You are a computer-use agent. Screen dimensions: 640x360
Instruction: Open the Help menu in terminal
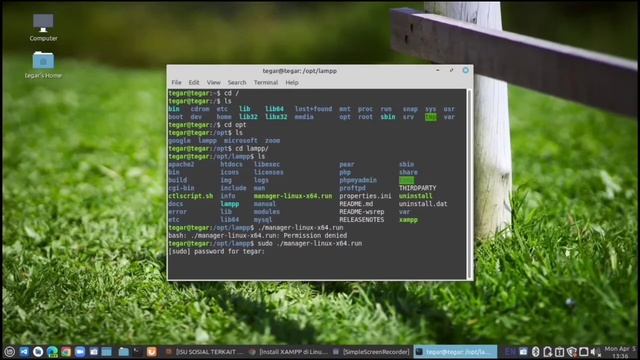pos(292,82)
